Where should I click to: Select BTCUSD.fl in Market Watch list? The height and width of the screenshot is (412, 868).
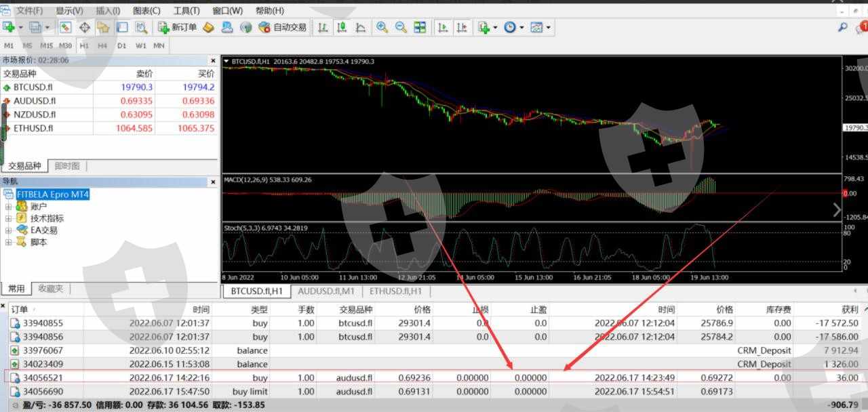pyautogui.click(x=33, y=87)
